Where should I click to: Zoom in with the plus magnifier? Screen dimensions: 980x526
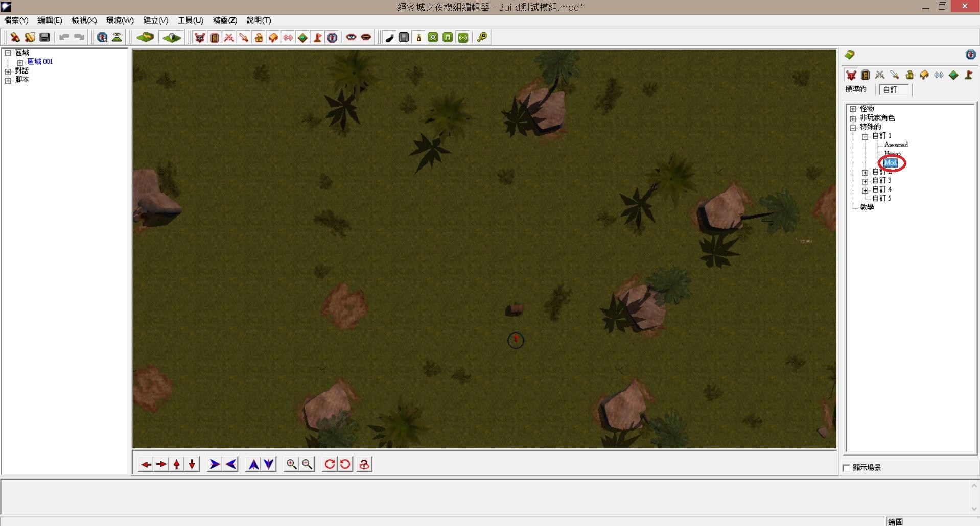[291, 464]
